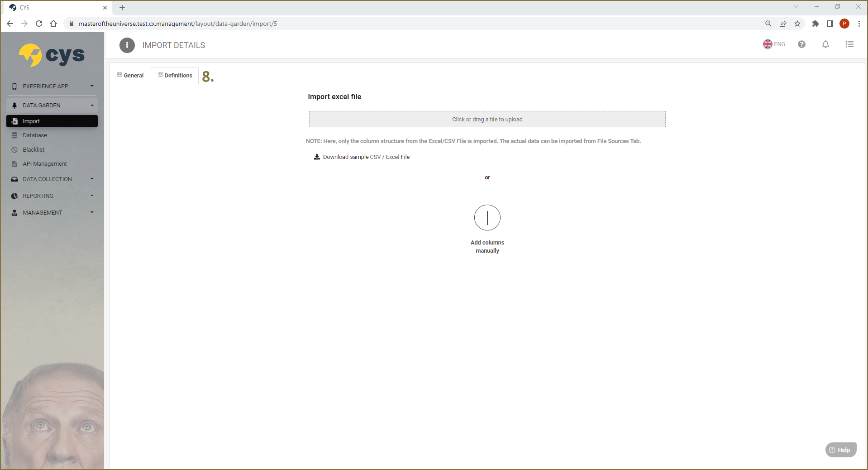Open the list menu icon in header
Screen dimensions: 868x470
click(x=849, y=44)
